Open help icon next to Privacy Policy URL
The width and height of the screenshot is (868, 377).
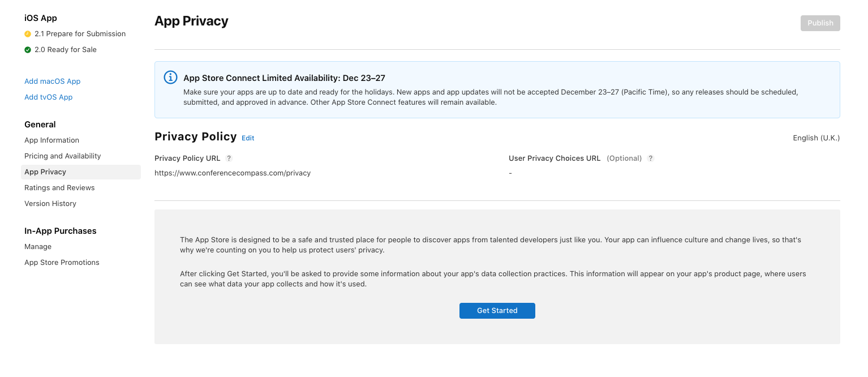click(229, 158)
